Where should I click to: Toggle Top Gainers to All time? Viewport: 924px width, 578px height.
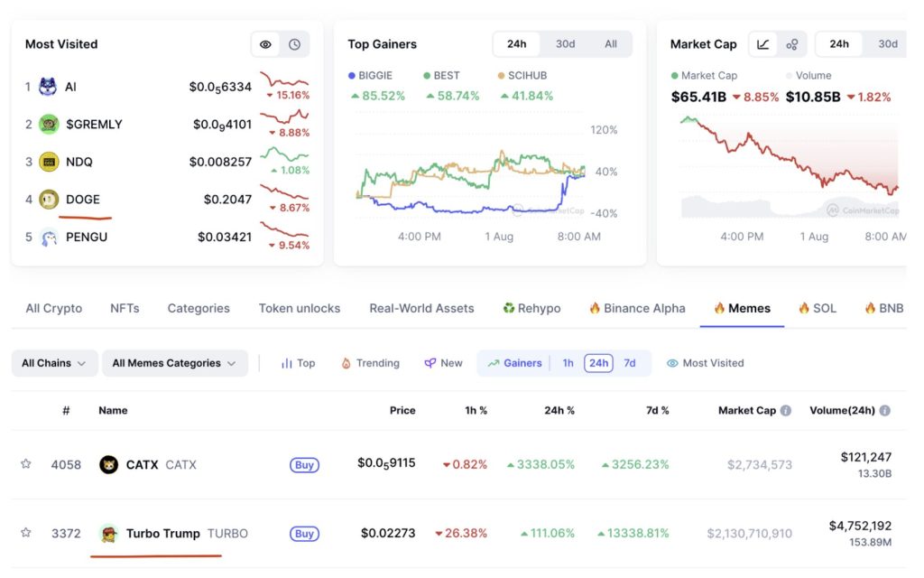[611, 44]
